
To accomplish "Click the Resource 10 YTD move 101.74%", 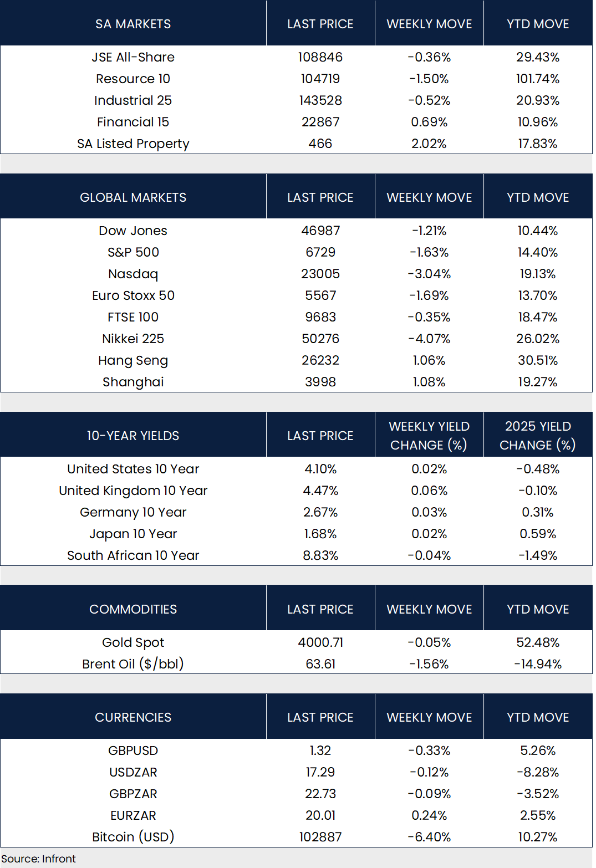I will pyautogui.click(x=537, y=79).
